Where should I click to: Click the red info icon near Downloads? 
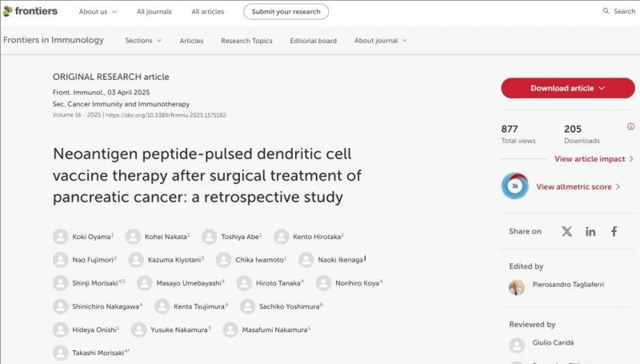(630, 126)
